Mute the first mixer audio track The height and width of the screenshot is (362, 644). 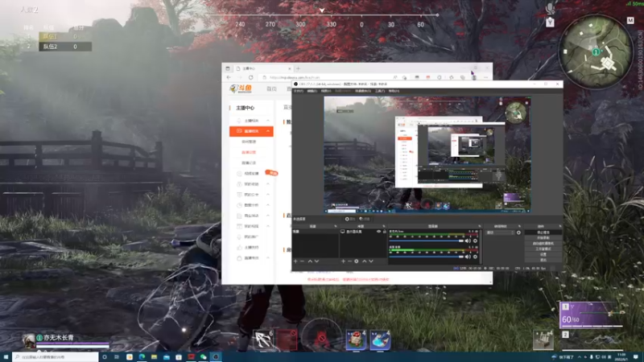[468, 241]
